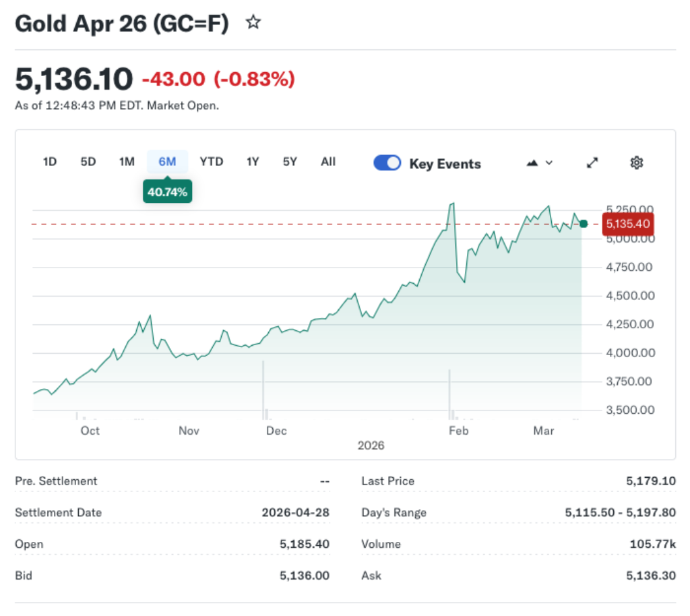Disable the Key Events toggle
This screenshot has width=690, height=616.
[x=387, y=162]
